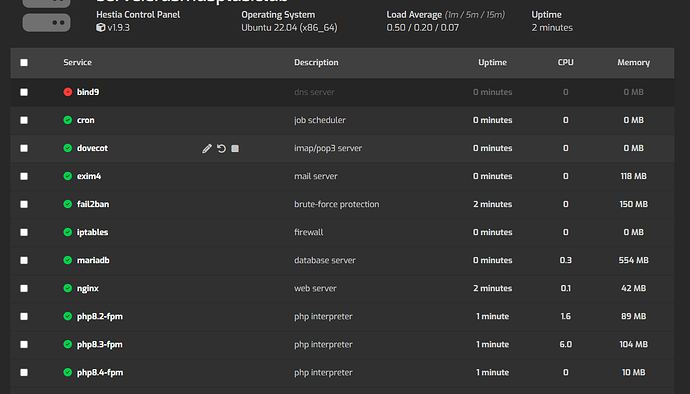Click the Ubuntu 22.04 (x86_64) text

click(x=289, y=27)
